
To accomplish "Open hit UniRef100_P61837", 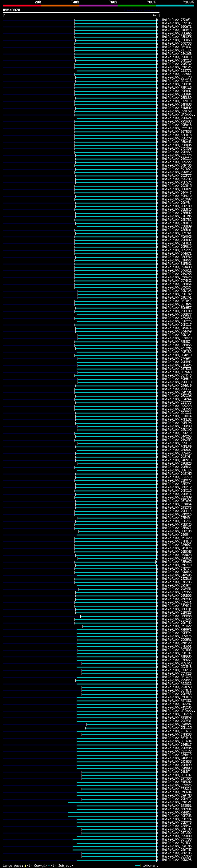I will coord(177,47).
